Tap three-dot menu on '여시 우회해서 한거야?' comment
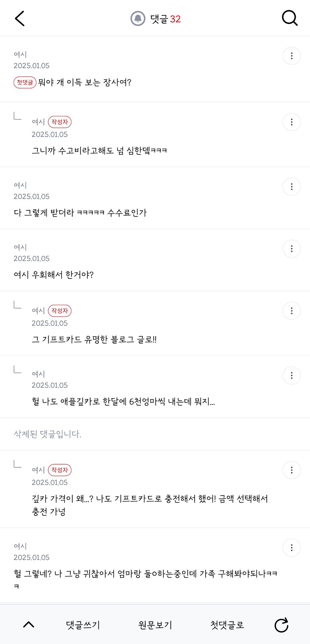Image resolution: width=310 pixels, height=644 pixels. (x=292, y=249)
